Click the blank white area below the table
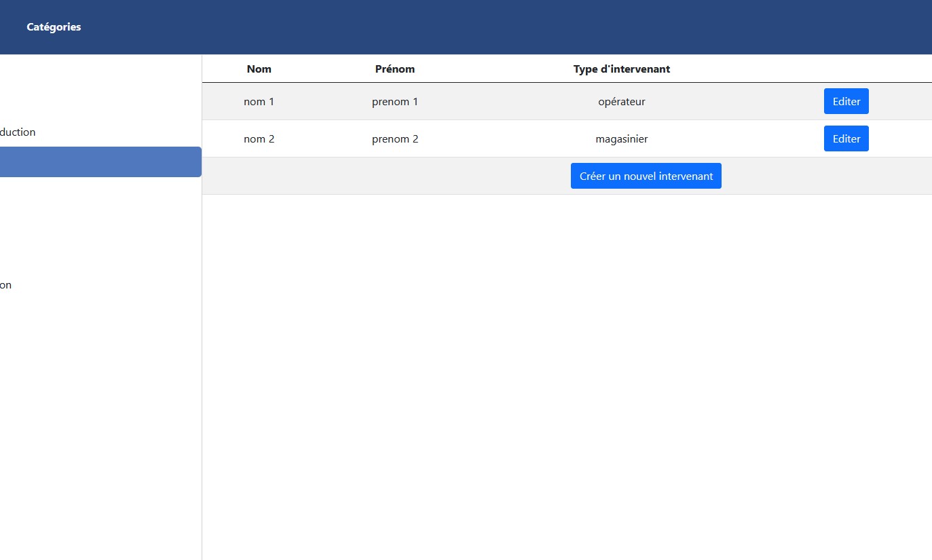 tap(567, 373)
